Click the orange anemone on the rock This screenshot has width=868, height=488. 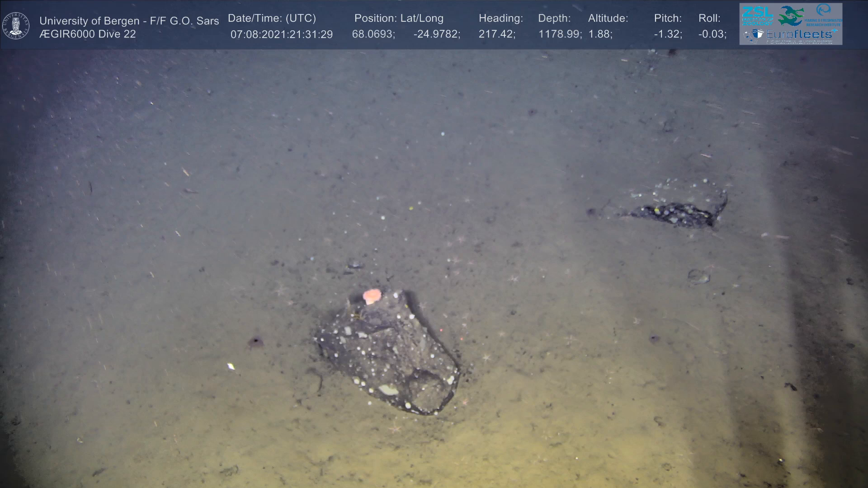point(372,296)
